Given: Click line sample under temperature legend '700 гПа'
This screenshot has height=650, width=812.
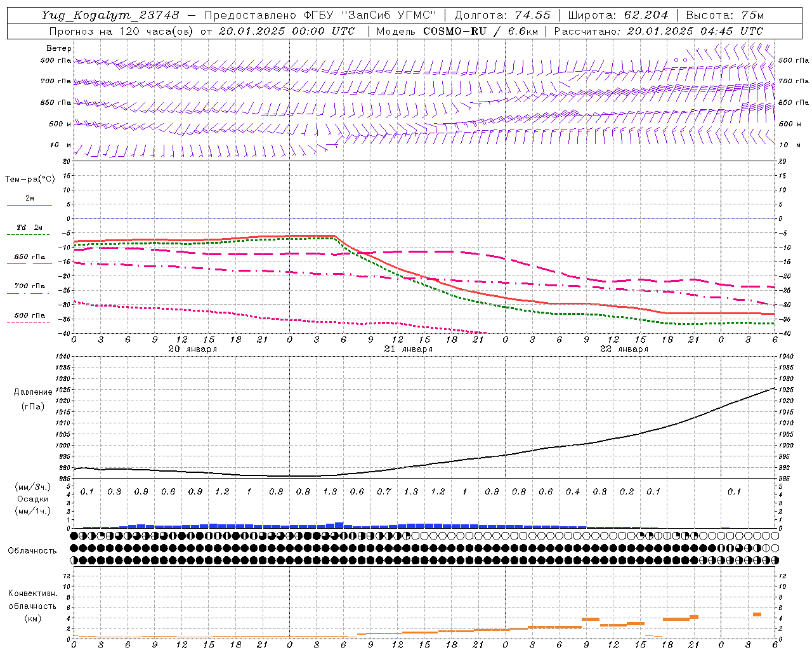Looking at the screenshot, I should (29, 293).
